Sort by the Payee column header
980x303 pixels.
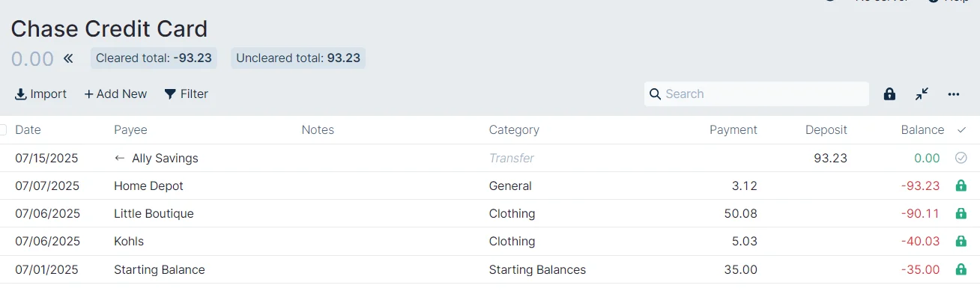(x=130, y=129)
